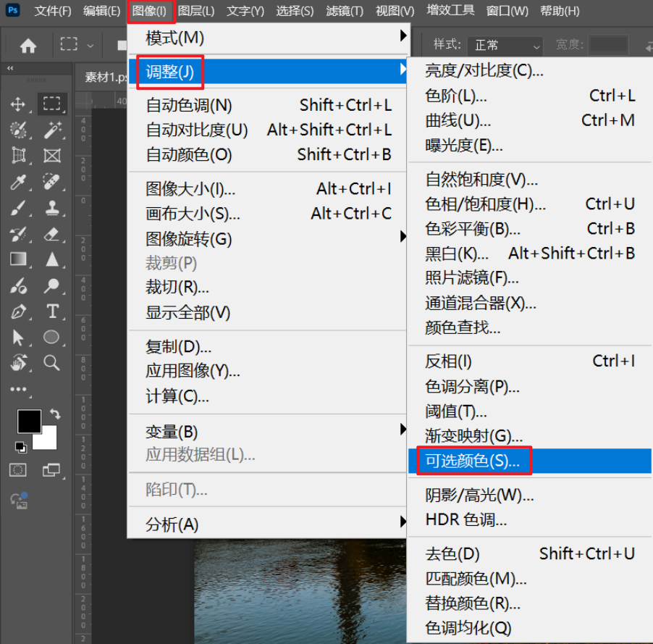Open the 滤镜(T) menu
The image size is (653, 644).
[x=344, y=11]
